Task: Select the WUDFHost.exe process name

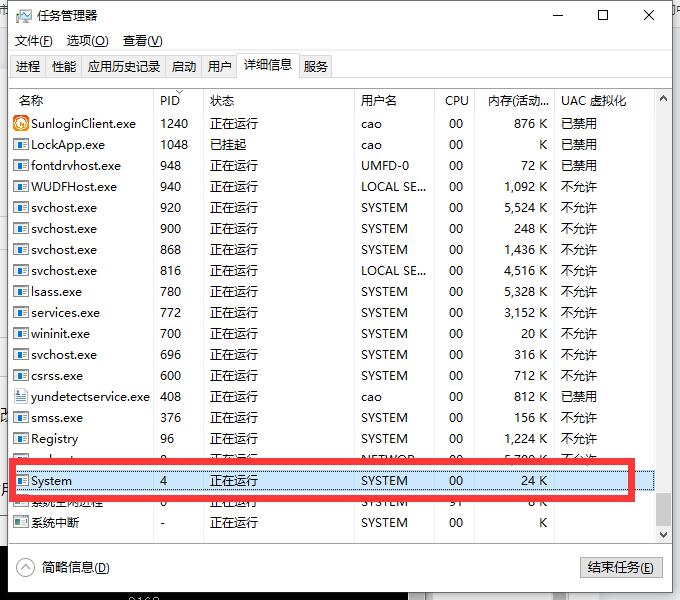Action: pos(74,186)
